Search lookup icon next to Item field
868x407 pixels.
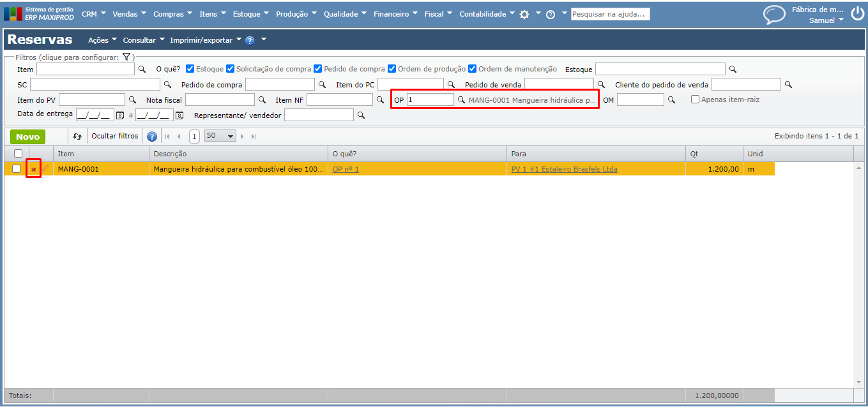(142, 69)
